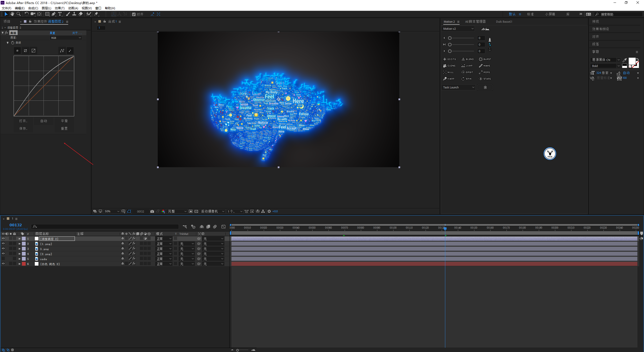Switch to the AE脚本管理器 tab
This screenshot has width=644, height=352.
click(475, 22)
